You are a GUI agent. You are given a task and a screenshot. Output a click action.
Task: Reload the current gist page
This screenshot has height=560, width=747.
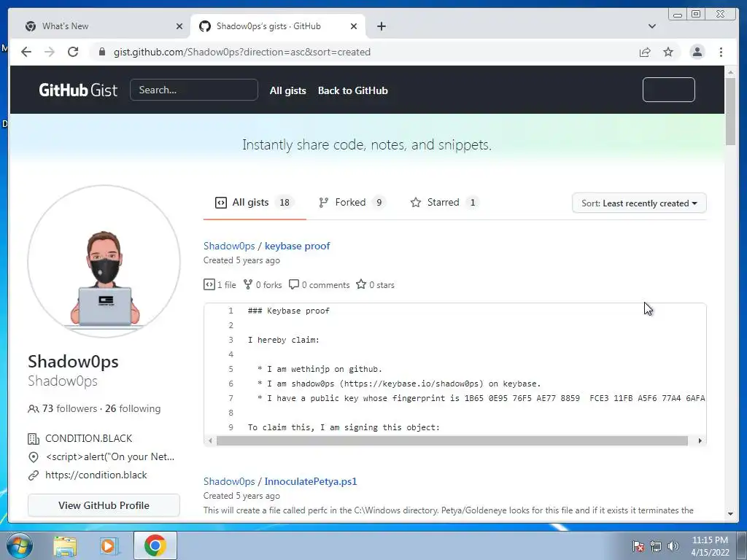73,52
